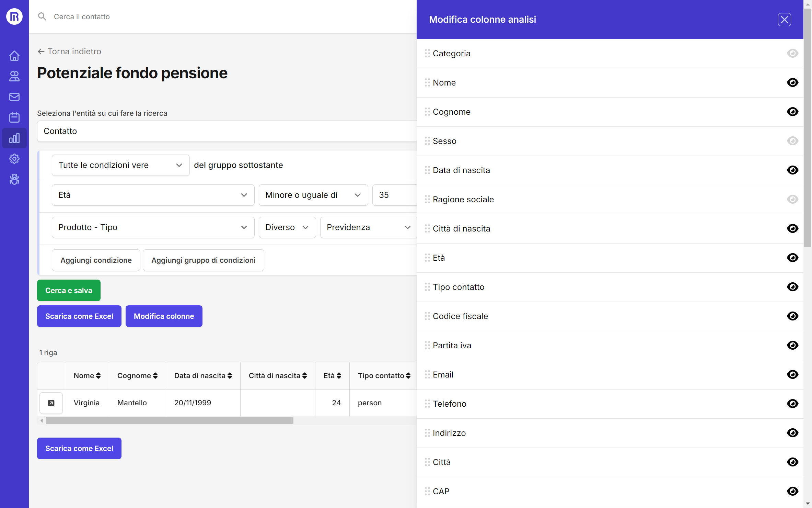Open the calendar icon in sidebar
This screenshot has width=812, height=508.
pos(14,117)
